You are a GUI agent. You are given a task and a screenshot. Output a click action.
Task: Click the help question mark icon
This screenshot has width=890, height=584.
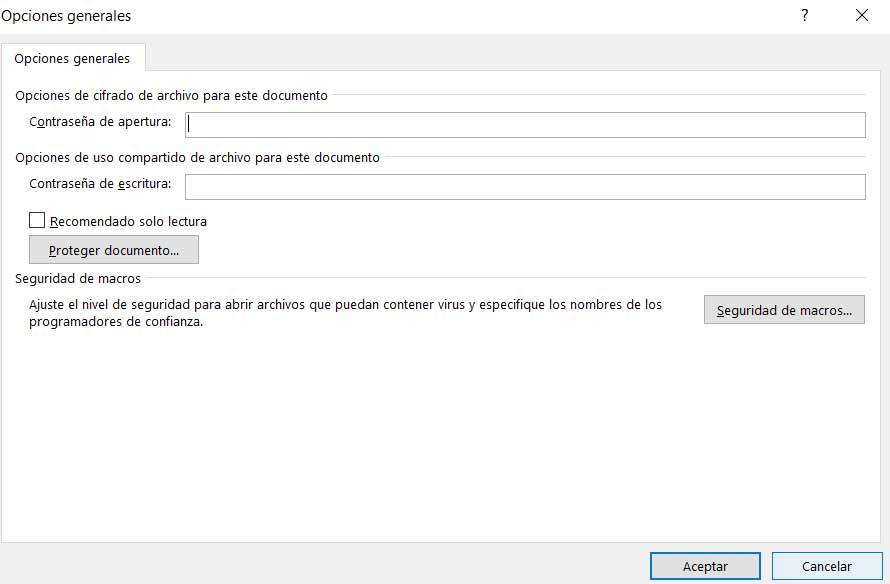804,15
